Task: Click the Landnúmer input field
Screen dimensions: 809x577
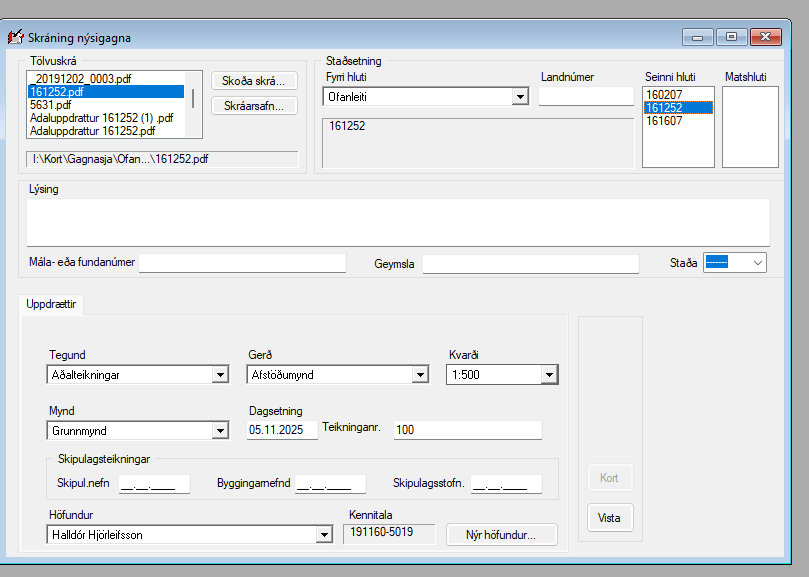Action: tap(586, 97)
